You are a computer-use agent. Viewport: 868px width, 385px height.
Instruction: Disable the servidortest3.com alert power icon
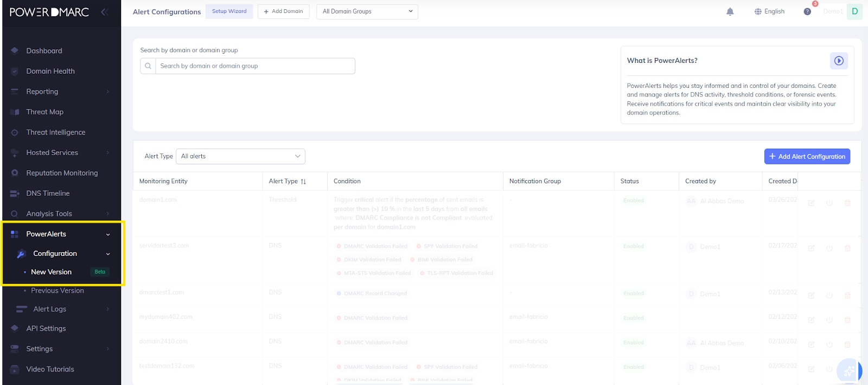coord(829,248)
